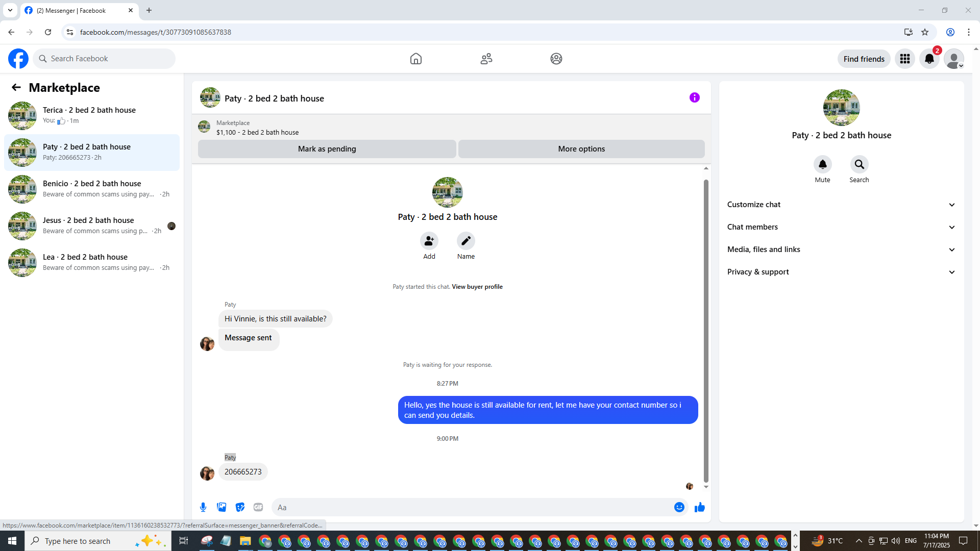980x551 pixels.
Task: Mute the Paty conversation
Action: point(823,164)
